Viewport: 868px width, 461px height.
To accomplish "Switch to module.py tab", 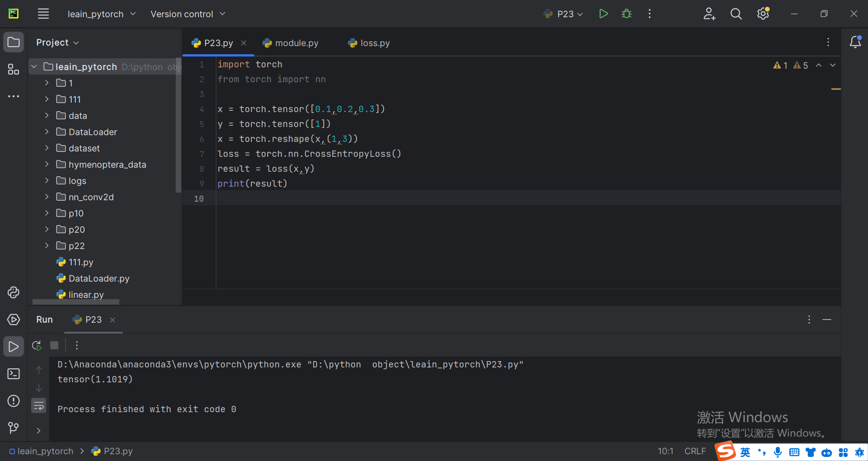I will click(x=291, y=43).
